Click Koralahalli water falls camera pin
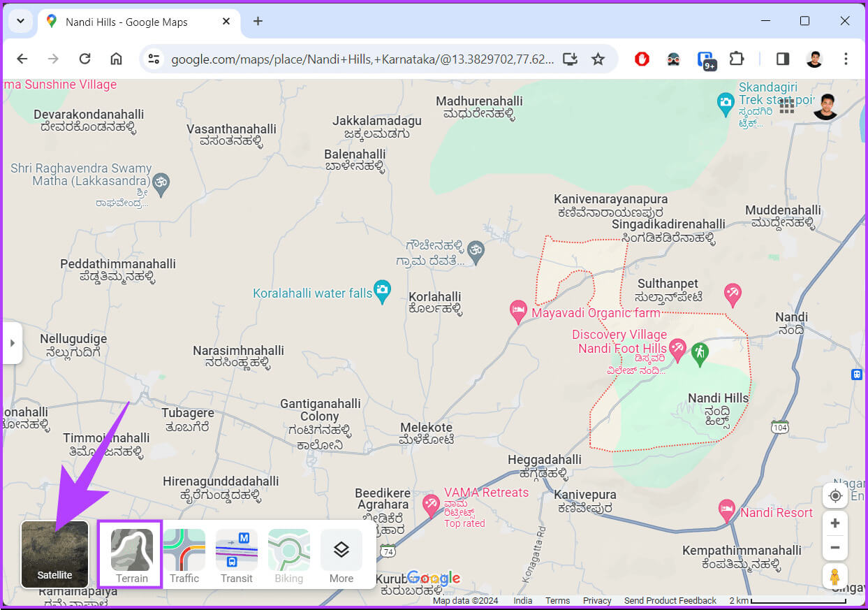Viewport: 868px width, 610px height. pos(382,291)
